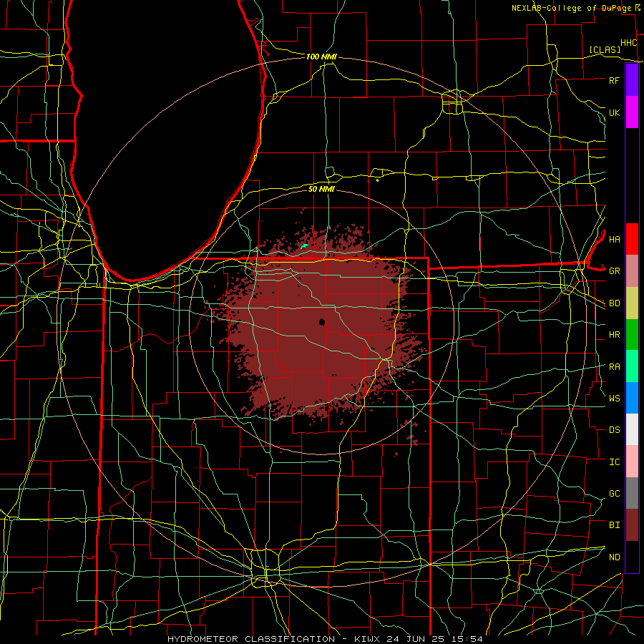Click the 'UK' legend label
The height and width of the screenshot is (644, 644).
tap(614, 112)
